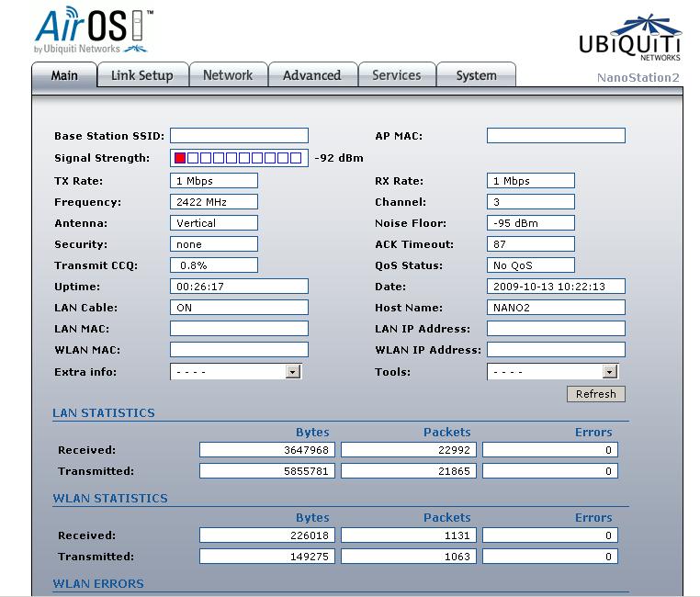Screen dimensions: 700x597
Task: Open the Network tab
Action: click(228, 75)
